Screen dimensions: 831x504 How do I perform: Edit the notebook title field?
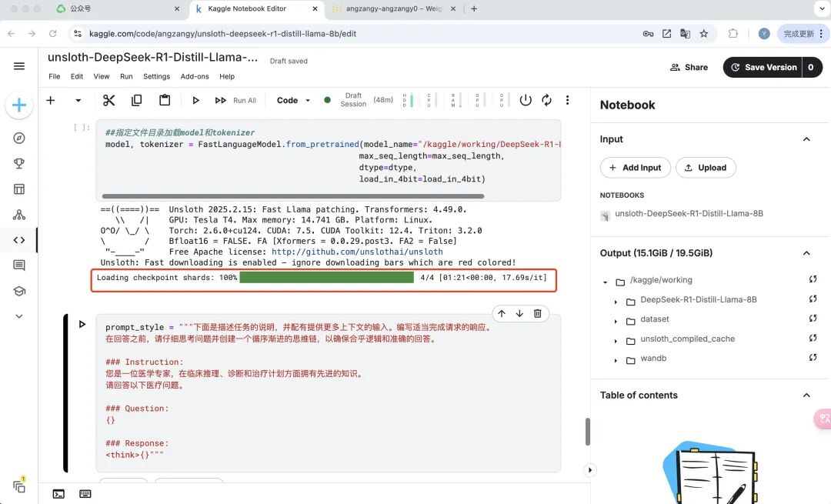(152, 57)
